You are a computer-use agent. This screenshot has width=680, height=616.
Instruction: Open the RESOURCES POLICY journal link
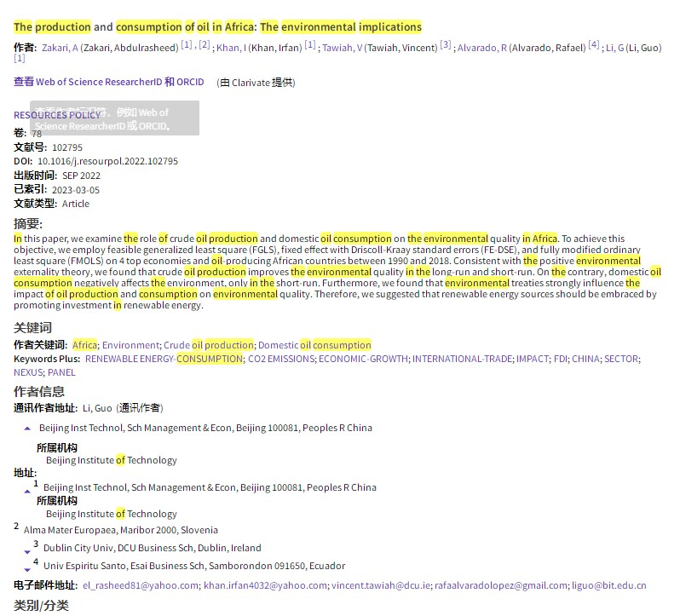[x=57, y=115]
